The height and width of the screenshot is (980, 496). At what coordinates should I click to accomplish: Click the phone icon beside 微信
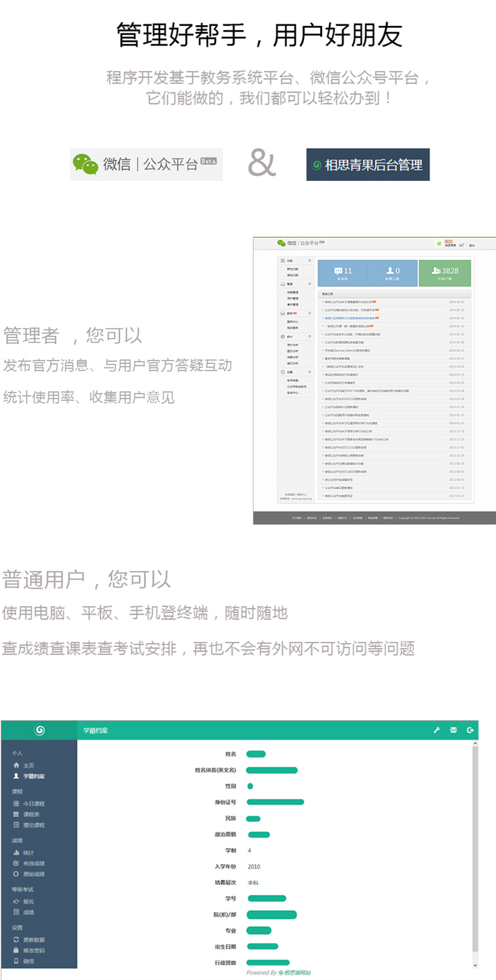click(16, 961)
